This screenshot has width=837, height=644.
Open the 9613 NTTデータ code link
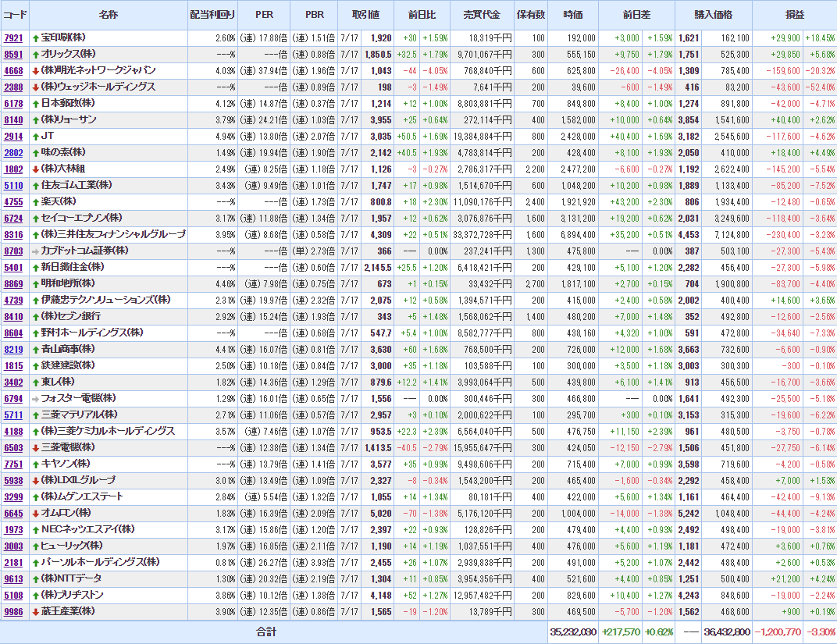click(x=13, y=579)
